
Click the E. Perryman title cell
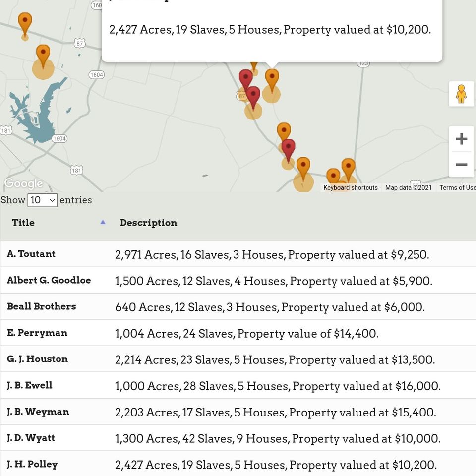coord(37,333)
